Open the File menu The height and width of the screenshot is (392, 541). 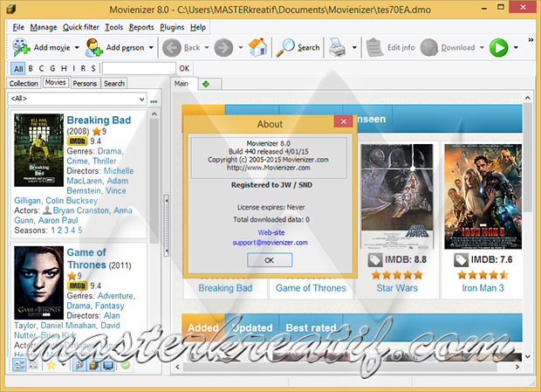coord(18,27)
